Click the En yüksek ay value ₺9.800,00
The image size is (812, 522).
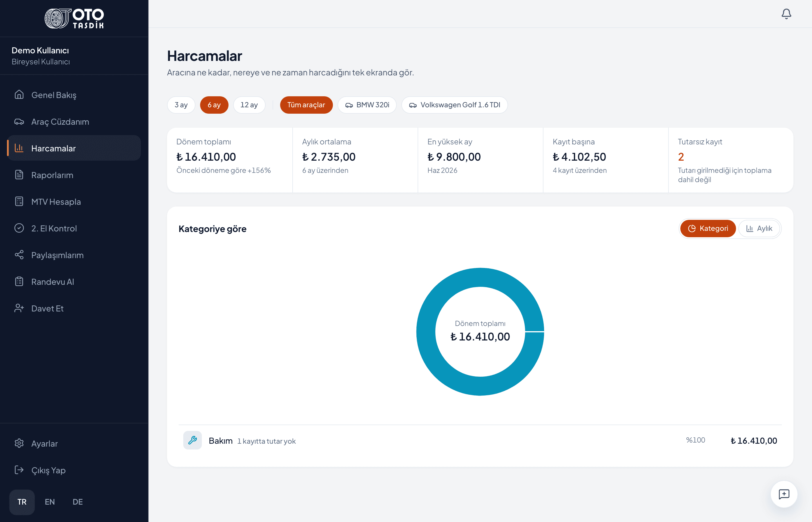[x=454, y=157]
